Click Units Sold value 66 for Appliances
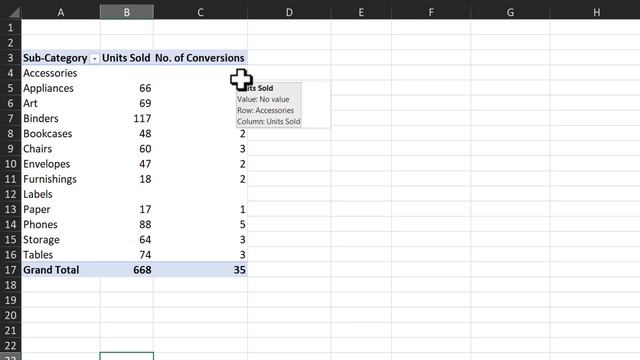This screenshot has width=640, height=360. pyautogui.click(x=145, y=88)
